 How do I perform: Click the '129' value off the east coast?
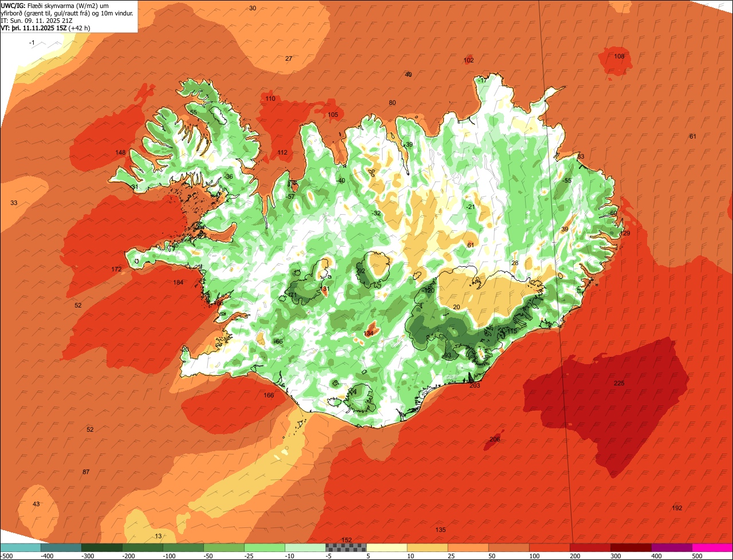coord(625,233)
